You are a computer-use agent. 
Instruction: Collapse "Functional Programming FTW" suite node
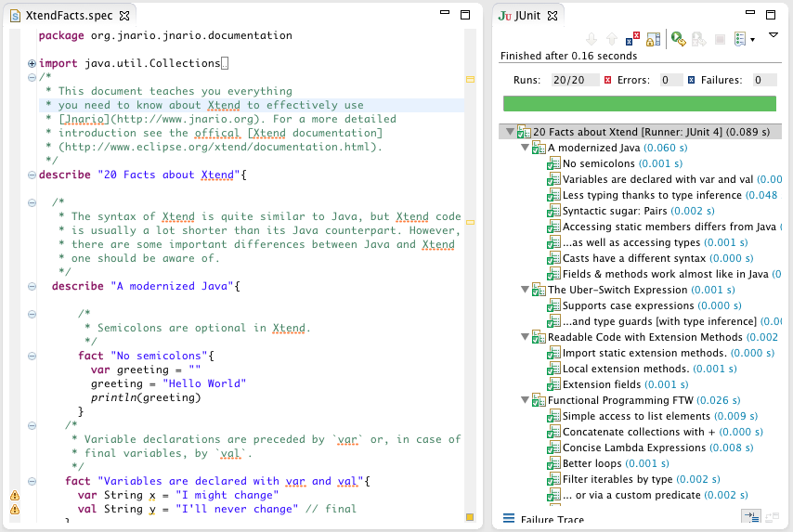click(x=525, y=400)
